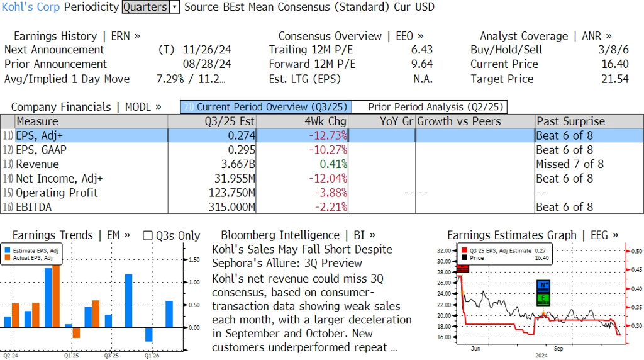Click the YoY Gr column header

pyautogui.click(x=382, y=121)
